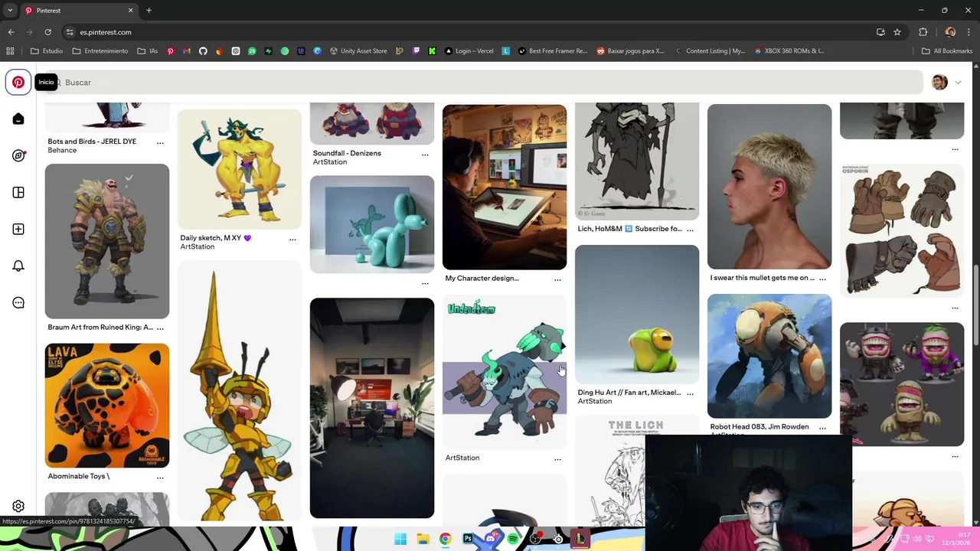Open the Windows Start button
The image size is (980, 551).
click(x=400, y=539)
